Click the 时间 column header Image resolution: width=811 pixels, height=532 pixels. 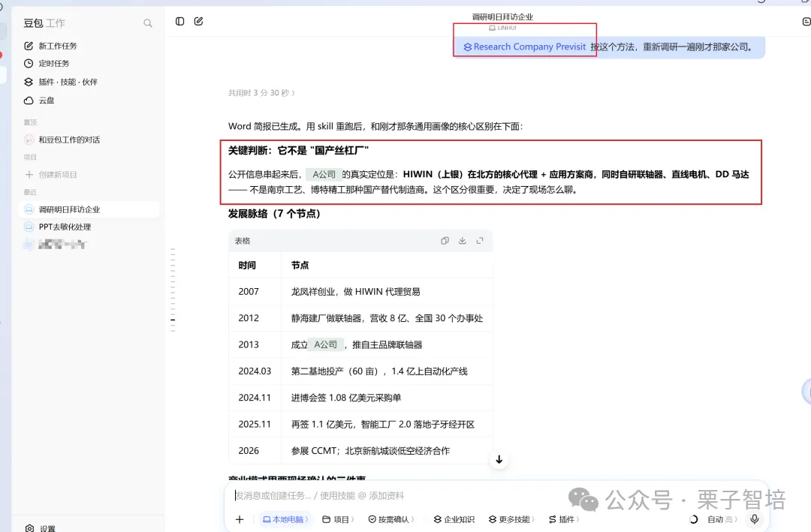pos(247,265)
